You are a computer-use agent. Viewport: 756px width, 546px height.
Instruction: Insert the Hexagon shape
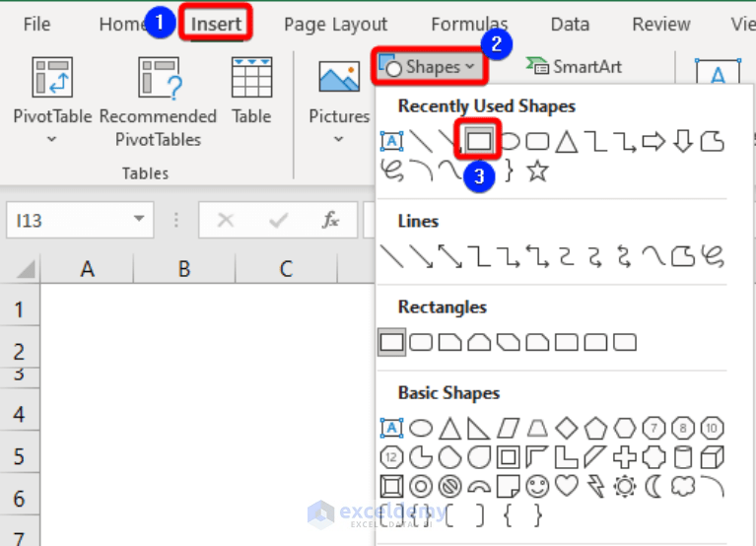[x=625, y=428]
